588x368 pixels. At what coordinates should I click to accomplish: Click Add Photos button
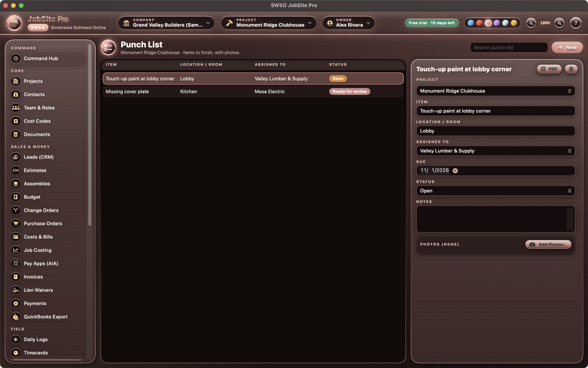pos(548,244)
